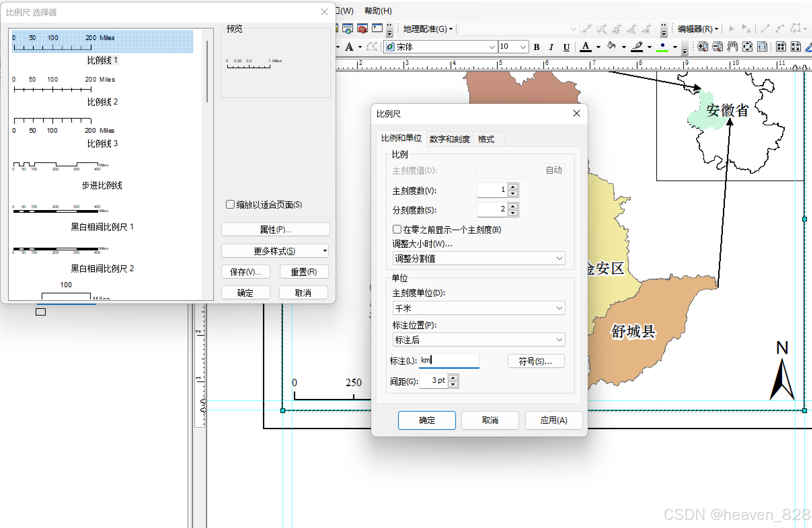Viewport: 812px width, 528px height.
Task: Enable 缩放以适合页面 checkbox
Action: pyautogui.click(x=230, y=204)
